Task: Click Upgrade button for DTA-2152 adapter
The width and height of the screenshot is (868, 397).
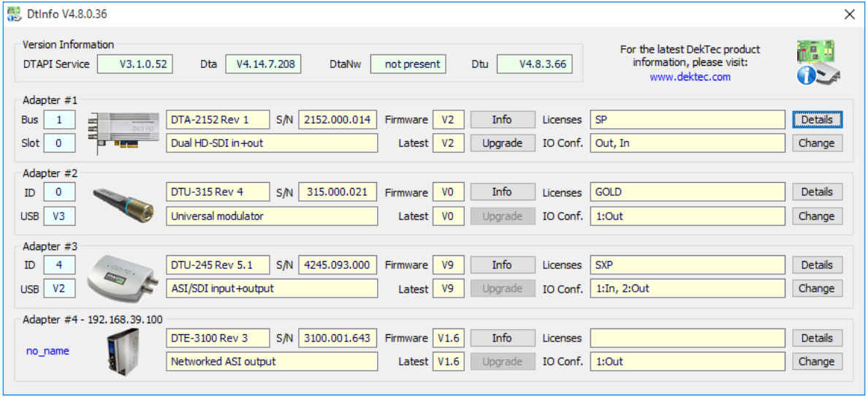Action: [503, 143]
